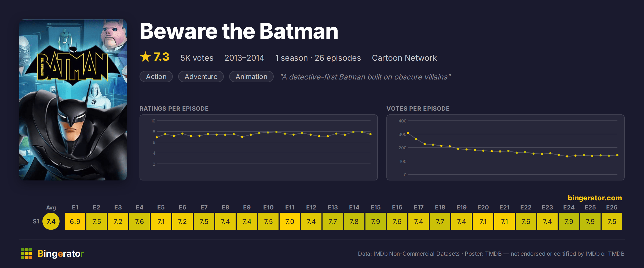Click the E14 column header
The height and width of the screenshot is (268, 644).
click(x=354, y=207)
